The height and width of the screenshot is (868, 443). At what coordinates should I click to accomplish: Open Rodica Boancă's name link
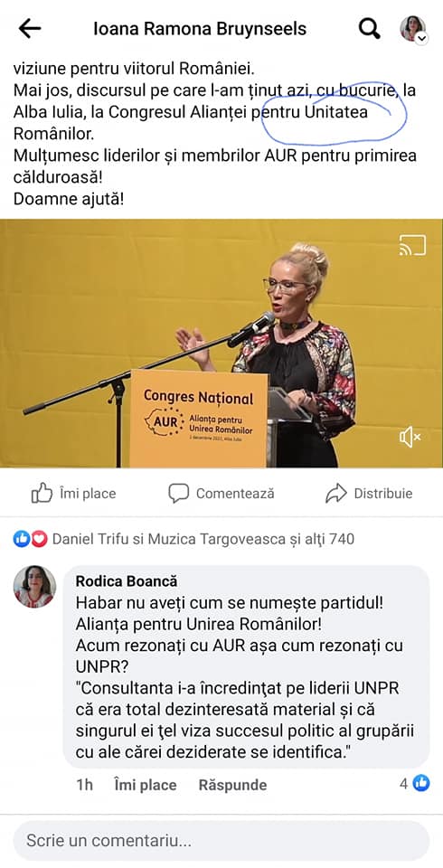click(x=127, y=580)
